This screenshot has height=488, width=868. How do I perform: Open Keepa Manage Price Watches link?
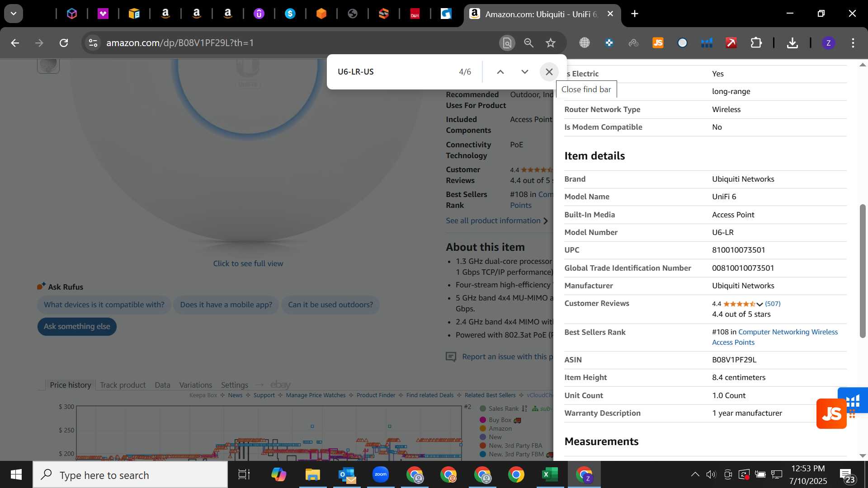tap(316, 395)
